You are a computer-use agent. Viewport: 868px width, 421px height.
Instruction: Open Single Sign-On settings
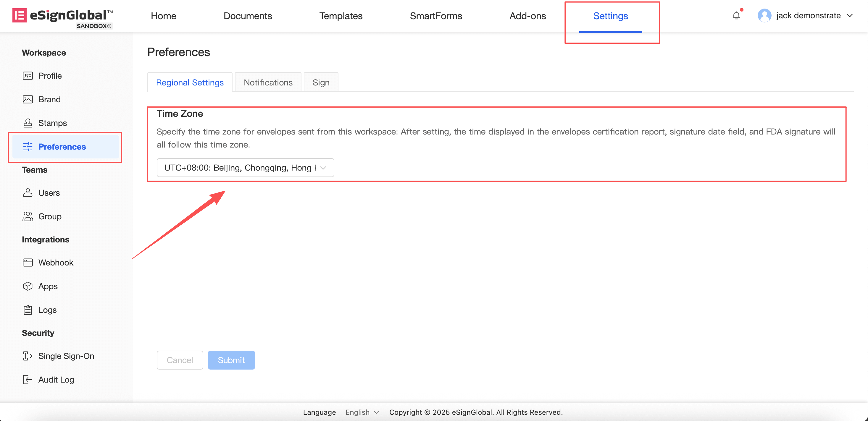(66, 356)
